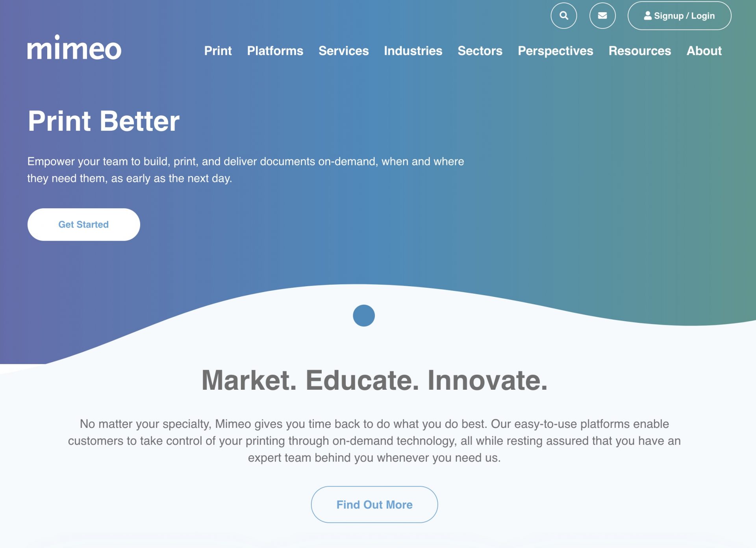Open the Print navigation menu
The width and height of the screenshot is (756, 548).
(x=219, y=50)
